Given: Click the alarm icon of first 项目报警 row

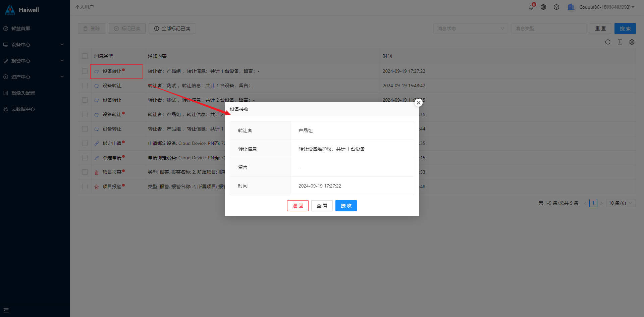Looking at the screenshot, I should 97,172.
